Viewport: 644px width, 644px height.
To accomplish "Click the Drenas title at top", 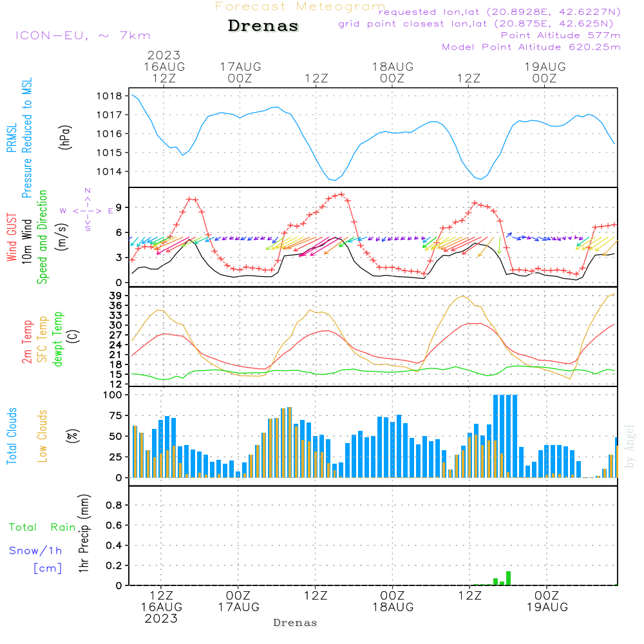I will [263, 26].
